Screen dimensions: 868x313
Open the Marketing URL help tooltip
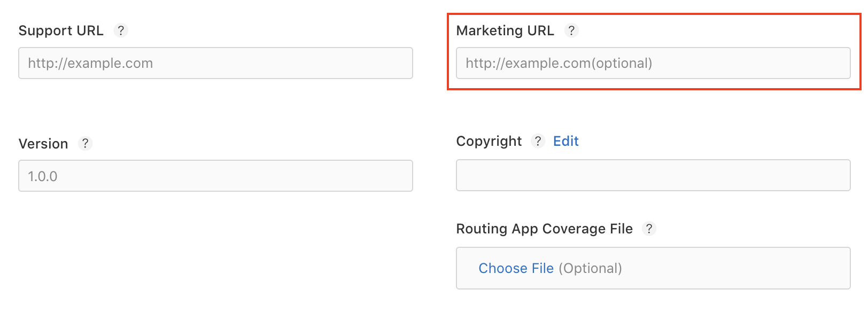pyautogui.click(x=571, y=30)
